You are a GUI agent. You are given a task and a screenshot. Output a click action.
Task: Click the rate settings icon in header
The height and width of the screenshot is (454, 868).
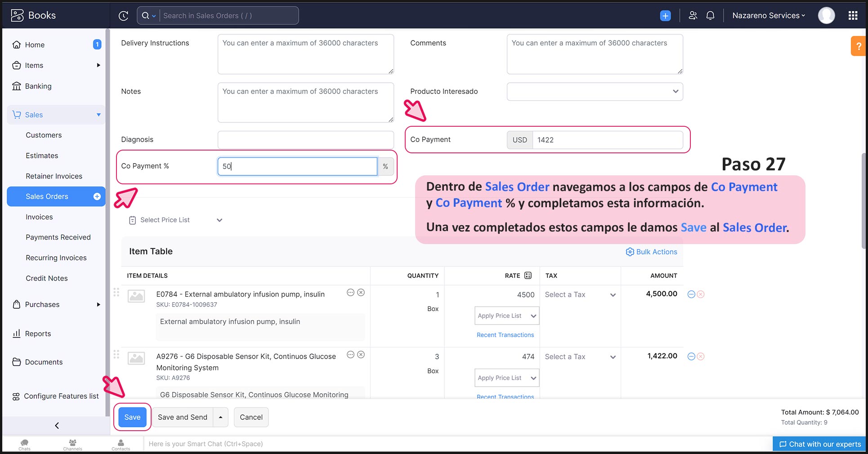[x=528, y=276]
